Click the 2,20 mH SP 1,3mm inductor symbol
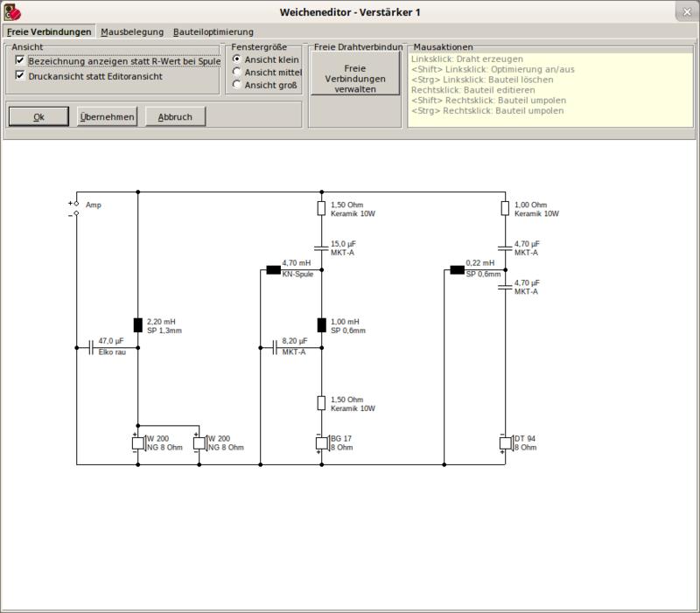 pos(138,325)
